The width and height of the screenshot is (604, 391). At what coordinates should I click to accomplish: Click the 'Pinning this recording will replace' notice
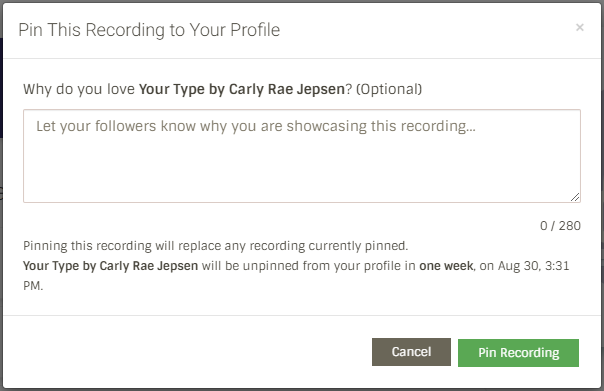click(215, 246)
